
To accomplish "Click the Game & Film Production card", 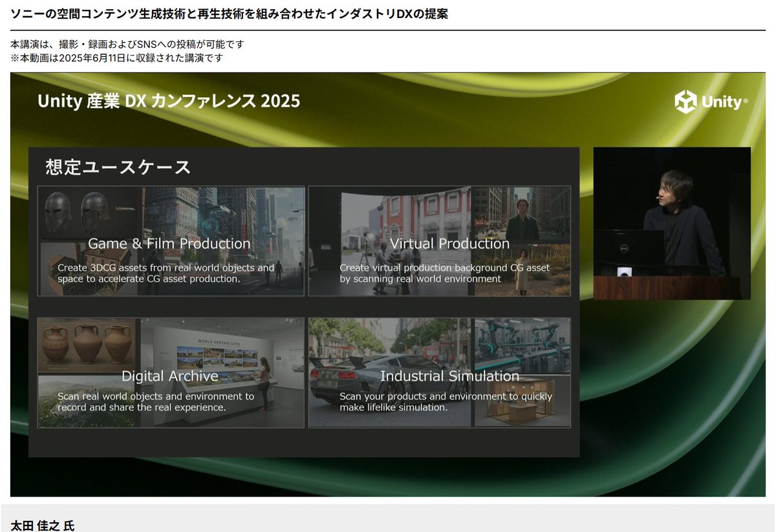I will point(171,241).
